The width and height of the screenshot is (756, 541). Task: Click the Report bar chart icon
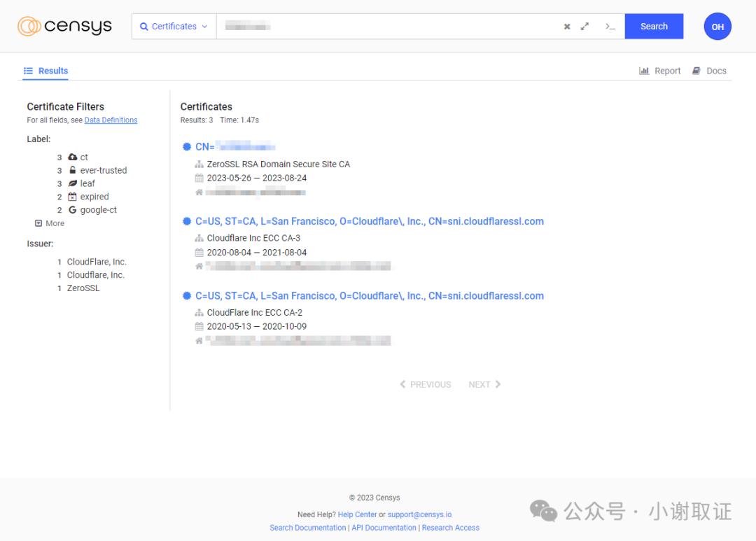coord(644,71)
